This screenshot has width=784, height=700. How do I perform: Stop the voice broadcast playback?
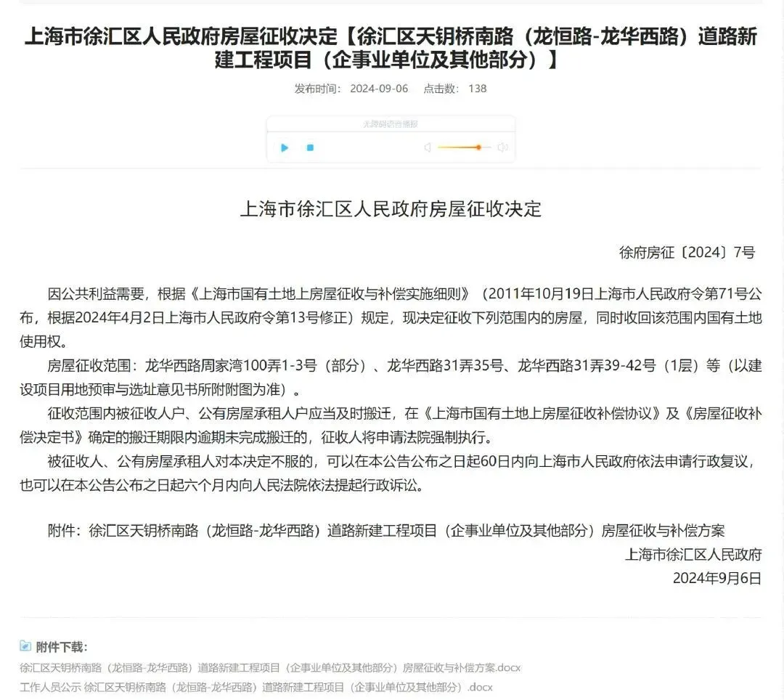[x=310, y=148]
